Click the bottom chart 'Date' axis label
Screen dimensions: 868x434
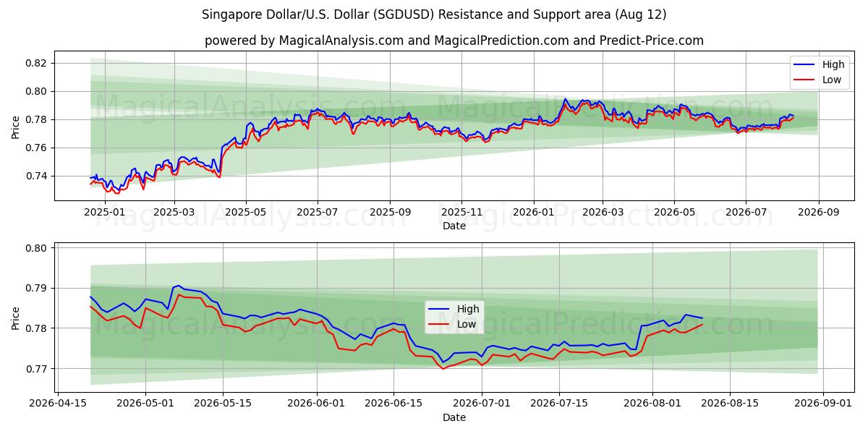[455, 417]
